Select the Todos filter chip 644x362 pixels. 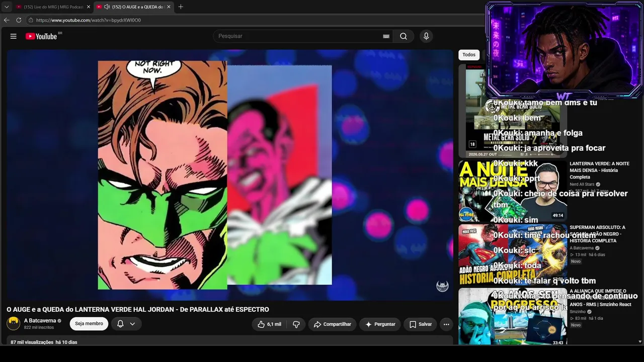(469, 55)
